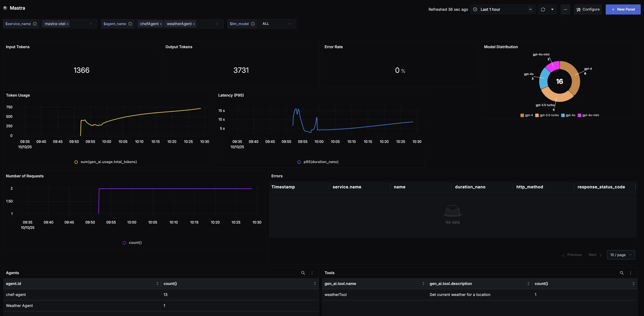Click the New Panel button
Image resolution: width=644 pixels, height=316 pixels.
point(623,9)
